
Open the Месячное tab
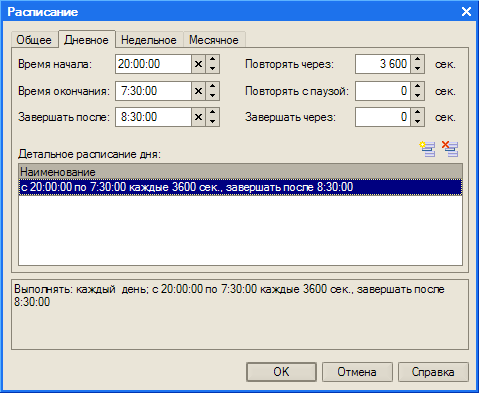point(214,40)
